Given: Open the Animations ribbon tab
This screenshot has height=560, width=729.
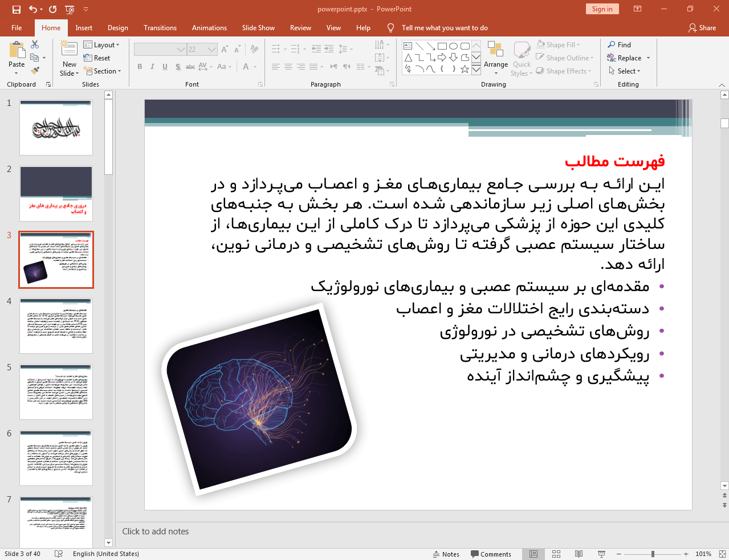Looking at the screenshot, I should pyautogui.click(x=209, y=27).
